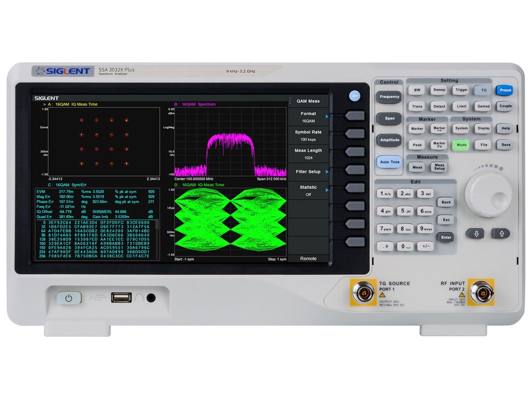The width and height of the screenshot is (532, 399).
Task: Expand the Filter Setup submenu
Action: click(308, 172)
